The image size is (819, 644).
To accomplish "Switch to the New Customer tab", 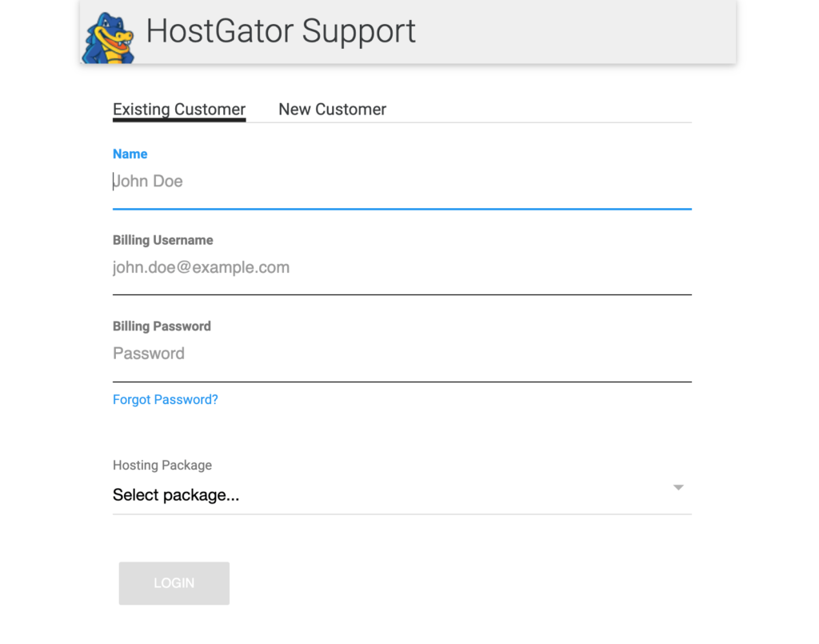I will pos(332,110).
